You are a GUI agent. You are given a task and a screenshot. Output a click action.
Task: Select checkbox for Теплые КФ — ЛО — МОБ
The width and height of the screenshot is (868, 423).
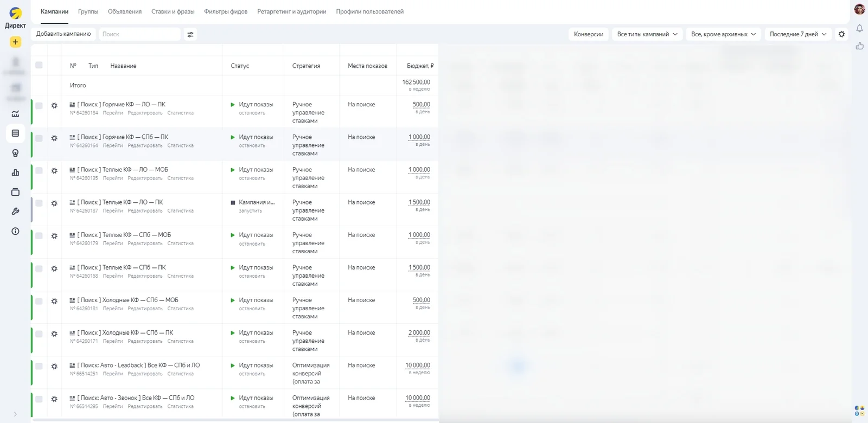click(x=39, y=171)
